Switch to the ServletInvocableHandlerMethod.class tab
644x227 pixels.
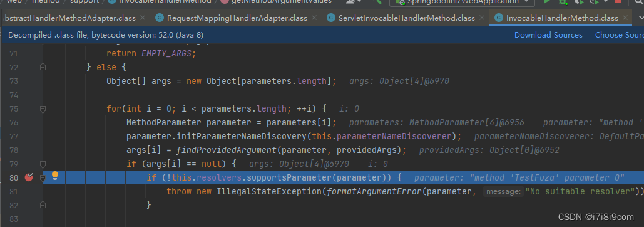(x=407, y=18)
